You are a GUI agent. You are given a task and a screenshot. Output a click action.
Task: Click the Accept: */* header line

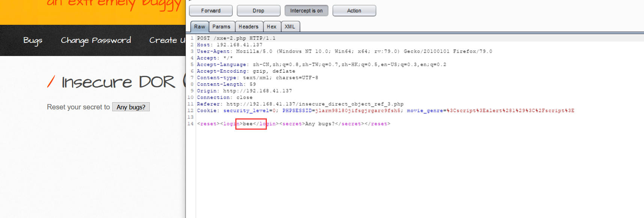click(215, 58)
